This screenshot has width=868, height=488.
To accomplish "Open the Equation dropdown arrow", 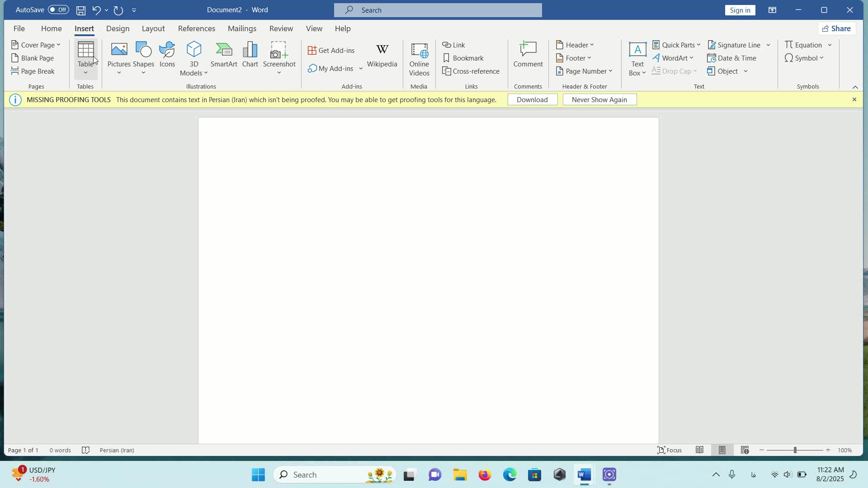I will [x=830, y=45].
